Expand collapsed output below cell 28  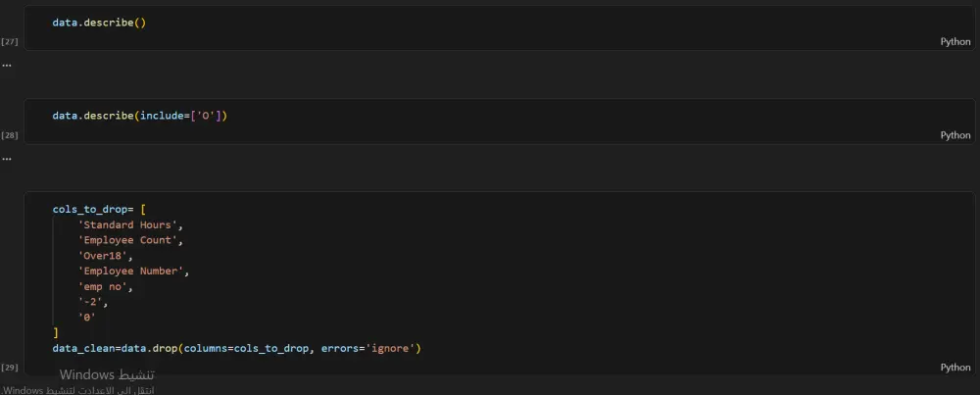(x=6, y=158)
